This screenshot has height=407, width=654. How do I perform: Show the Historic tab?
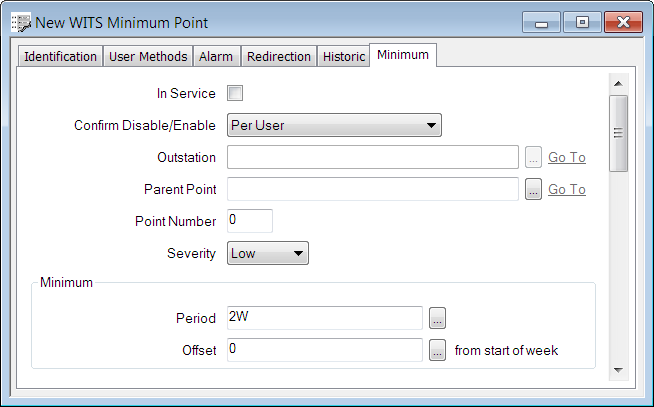click(343, 57)
